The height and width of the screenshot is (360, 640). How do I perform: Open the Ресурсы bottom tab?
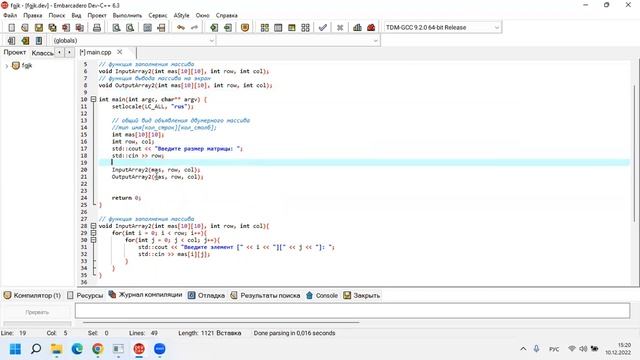[85, 295]
